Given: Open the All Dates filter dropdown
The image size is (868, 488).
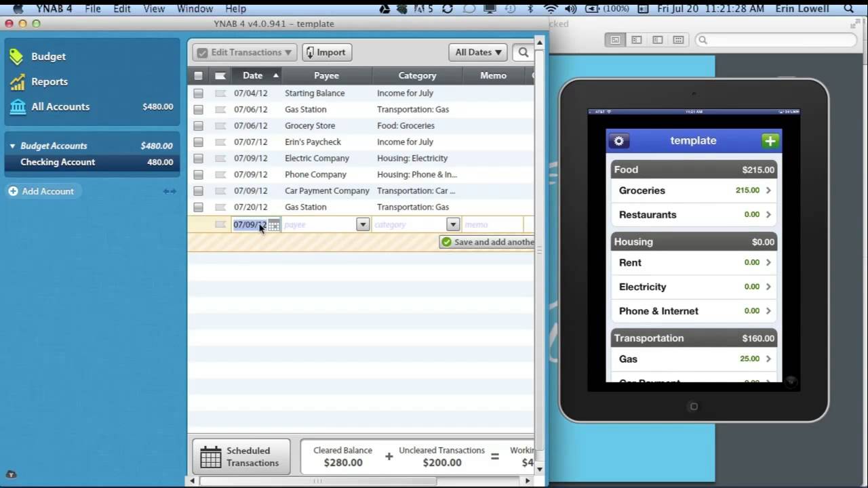Looking at the screenshot, I should [478, 52].
